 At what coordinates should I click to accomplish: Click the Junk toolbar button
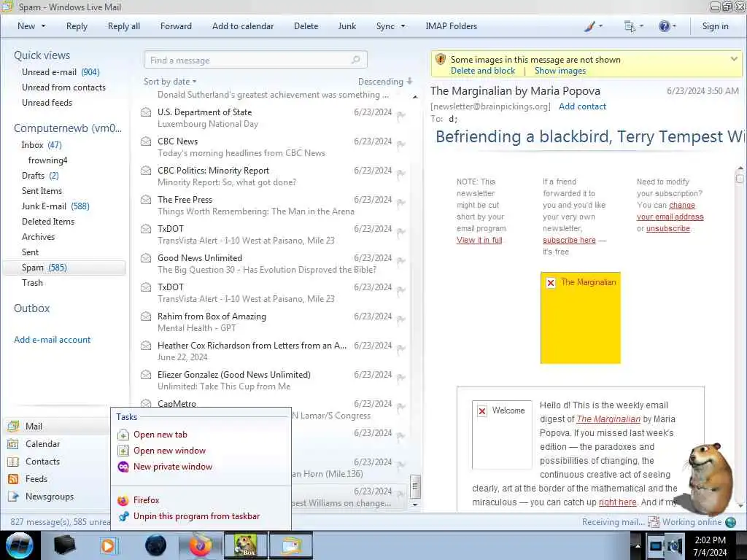click(x=347, y=26)
